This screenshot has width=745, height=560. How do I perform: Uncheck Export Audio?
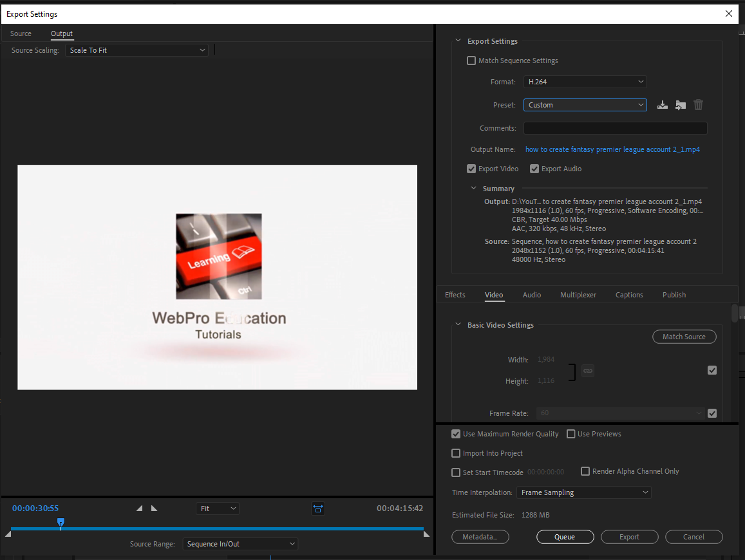point(534,169)
